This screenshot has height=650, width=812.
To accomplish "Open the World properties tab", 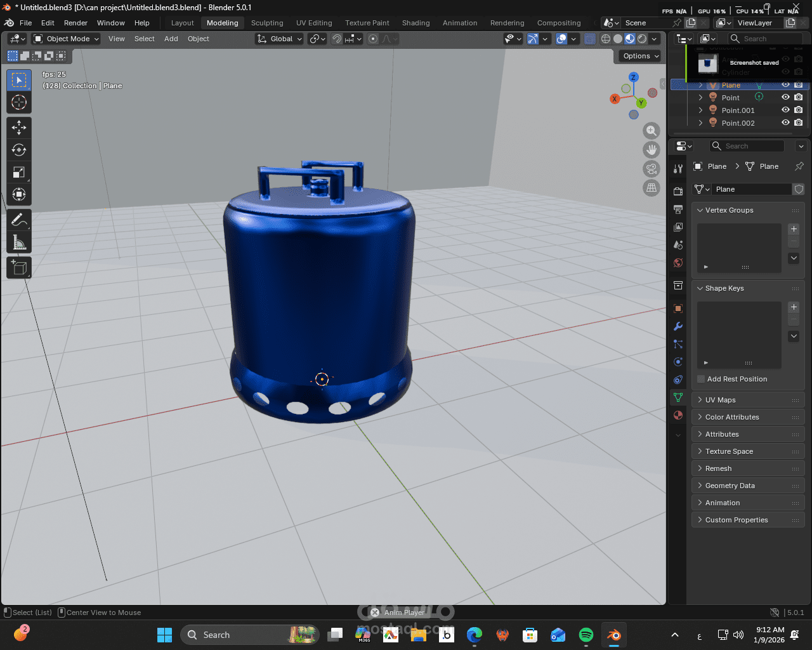I will click(678, 262).
